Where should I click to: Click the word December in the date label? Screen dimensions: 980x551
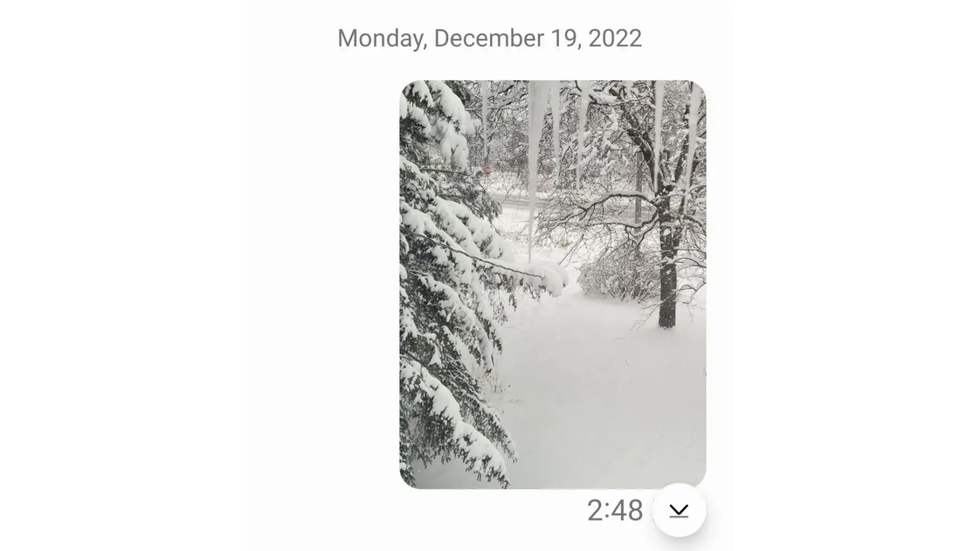489,38
